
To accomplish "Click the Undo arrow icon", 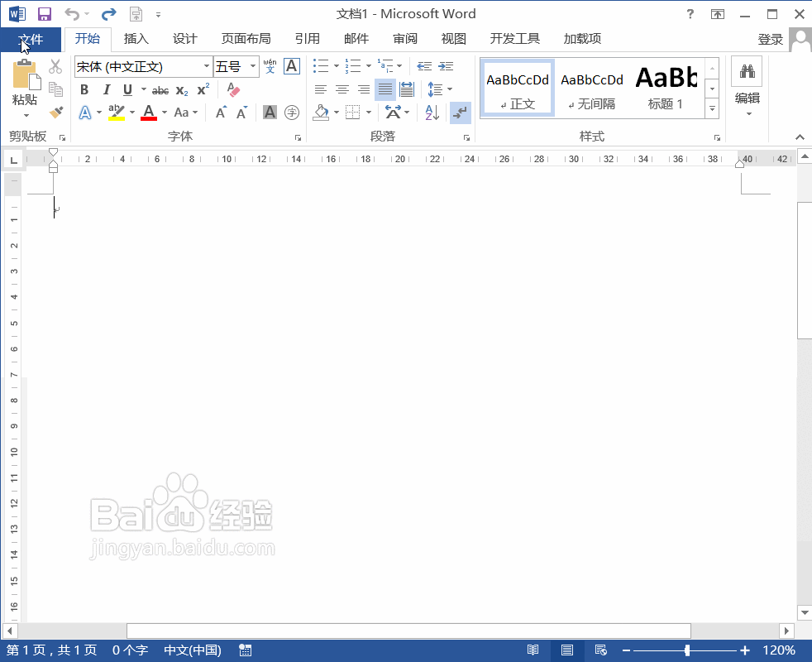I will point(71,14).
